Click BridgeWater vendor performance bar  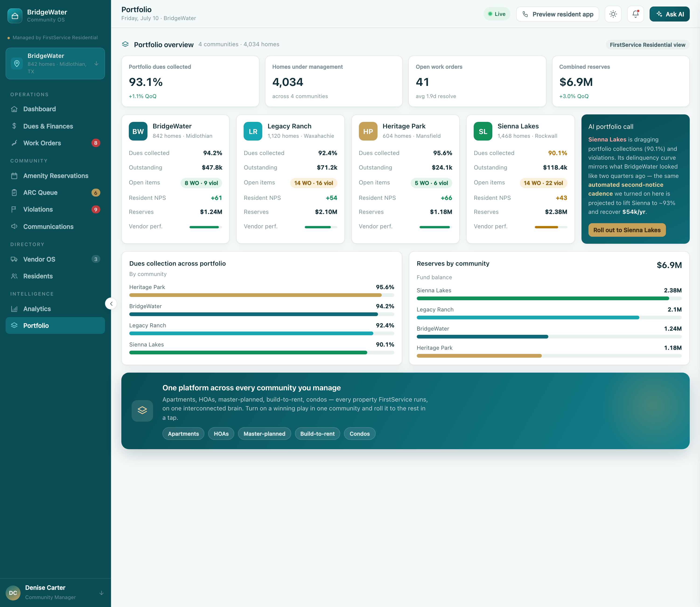(x=206, y=227)
